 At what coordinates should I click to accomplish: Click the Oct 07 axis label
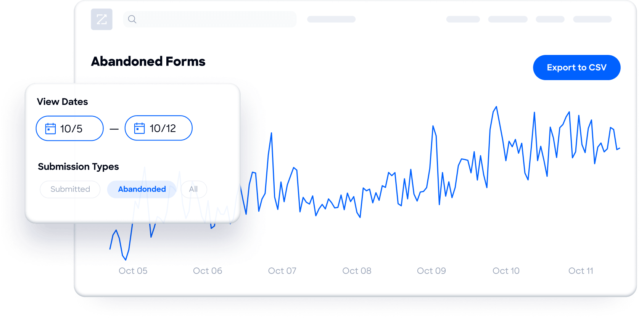pyautogui.click(x=282, y=271)
